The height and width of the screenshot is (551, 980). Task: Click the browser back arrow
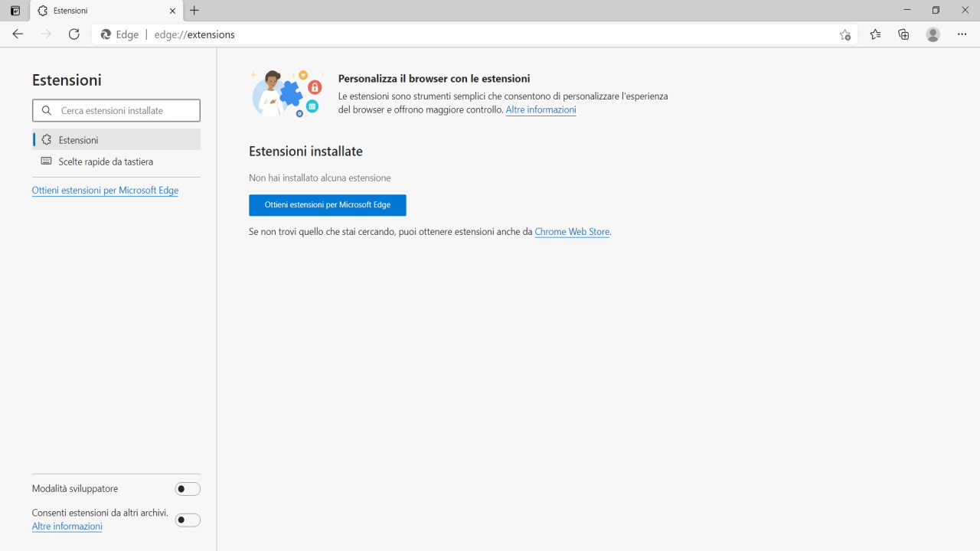tap(18, 34)
